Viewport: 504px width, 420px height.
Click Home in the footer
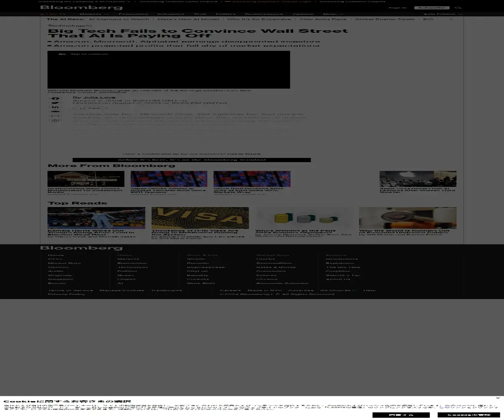tap(56, 255)
